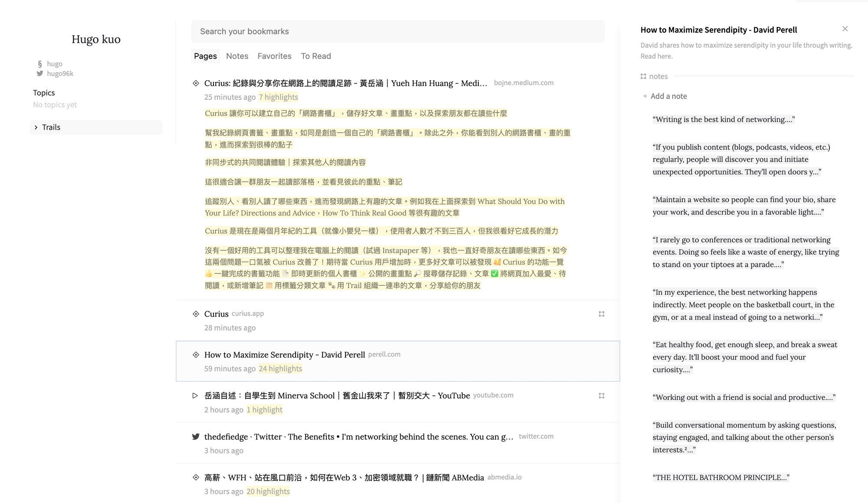Click the 7 highlights label
The image size is (868, 503).
(x=278, y=97)
